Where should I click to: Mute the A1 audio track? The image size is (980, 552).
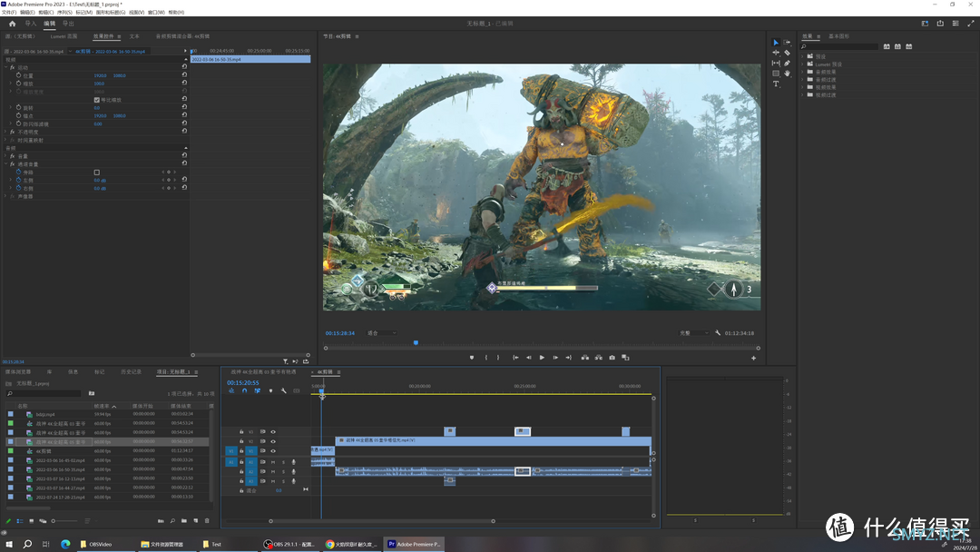click(273, 462)
